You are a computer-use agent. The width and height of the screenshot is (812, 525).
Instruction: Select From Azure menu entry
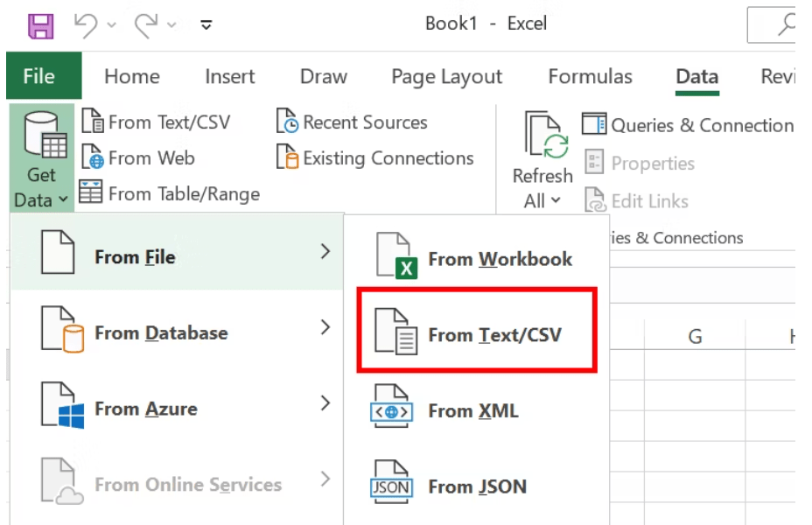177,404
